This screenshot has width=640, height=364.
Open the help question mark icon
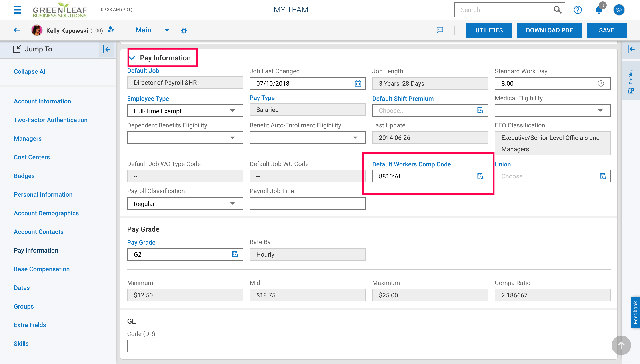click(577, 10)
